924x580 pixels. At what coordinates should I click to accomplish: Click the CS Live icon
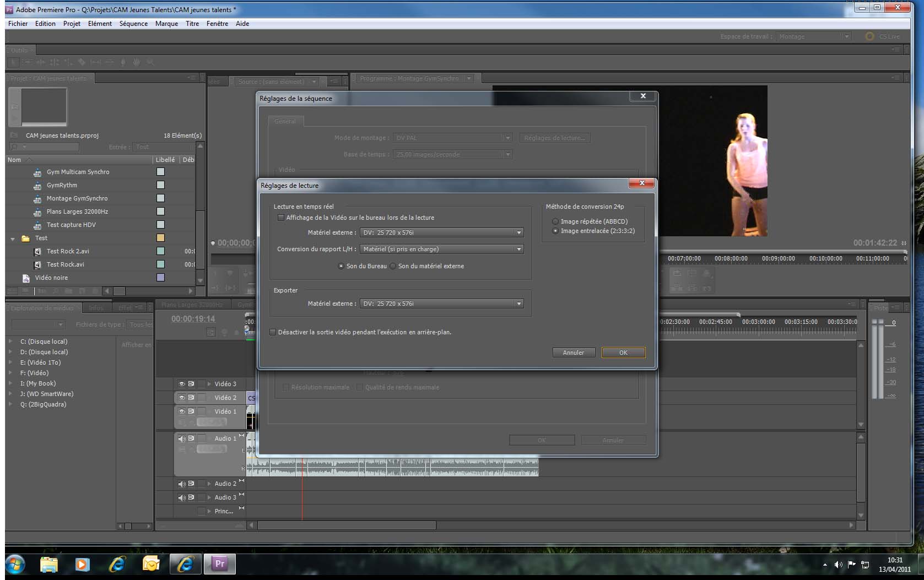869,36
